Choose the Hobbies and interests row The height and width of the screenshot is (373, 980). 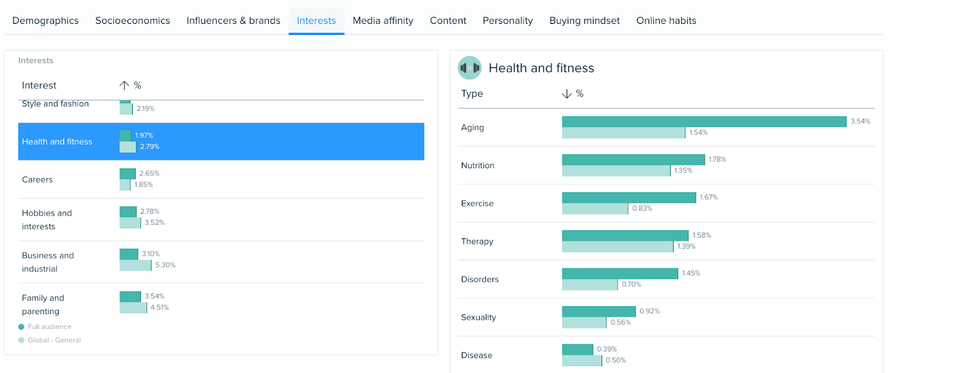pyautogui.click(x=221, y=220)
